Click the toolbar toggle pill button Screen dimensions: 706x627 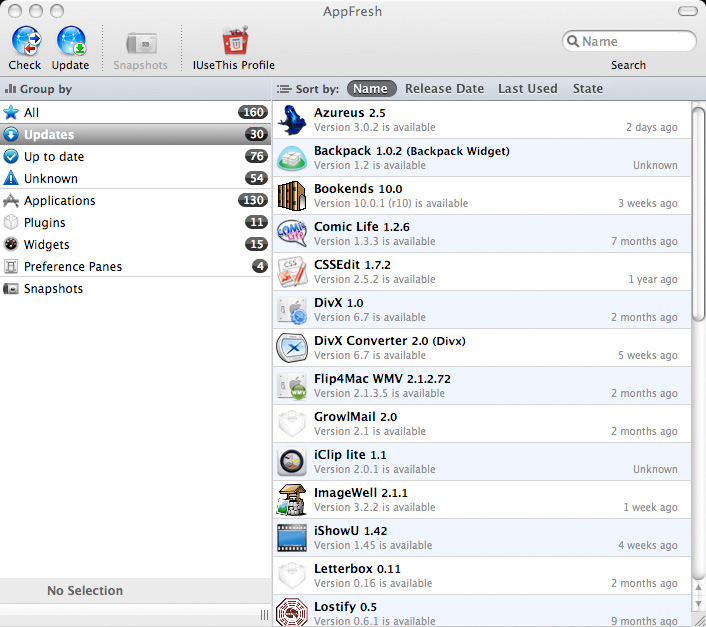[688, 11]
